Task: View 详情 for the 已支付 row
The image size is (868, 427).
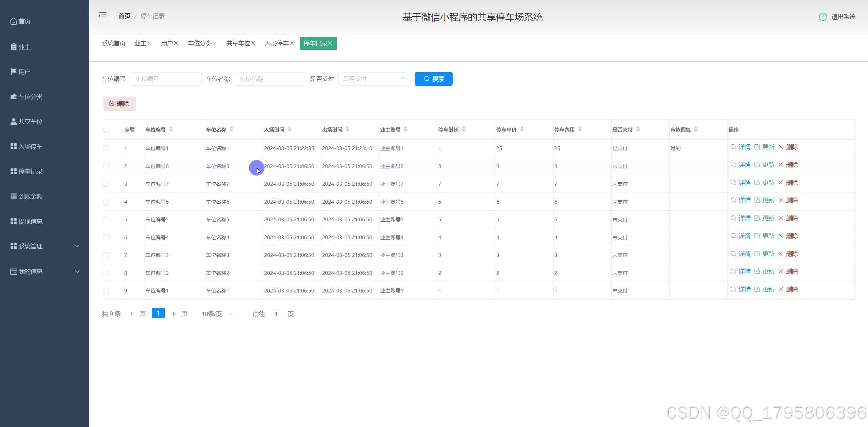Action: coord(741,147)
